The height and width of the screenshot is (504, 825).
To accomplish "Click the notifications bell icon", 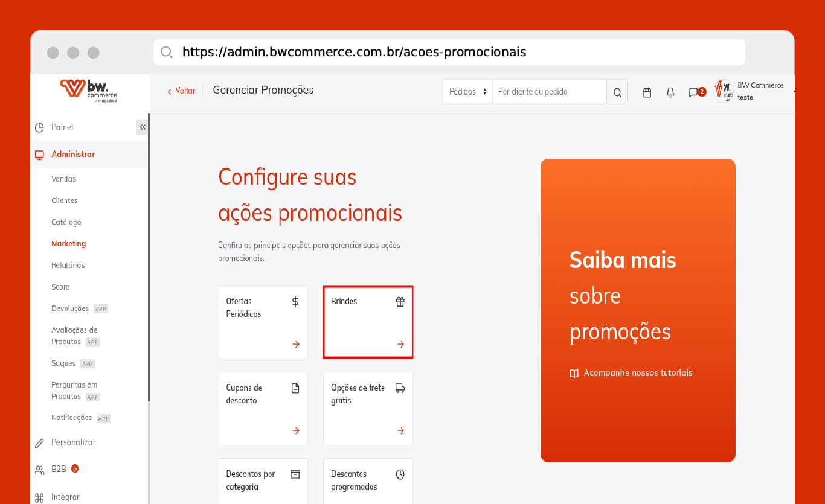I will (670, 92).
